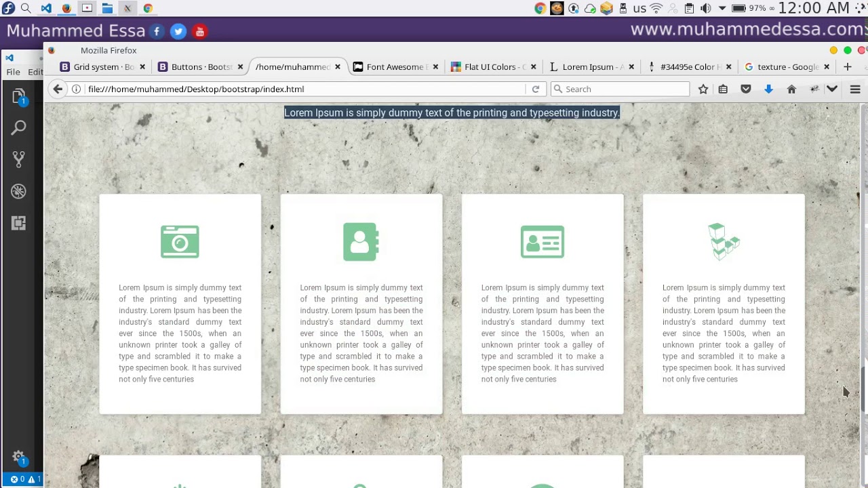The image size is (868, 488).
Task: Show site information icon in address bar
Action: pos(77,89)
